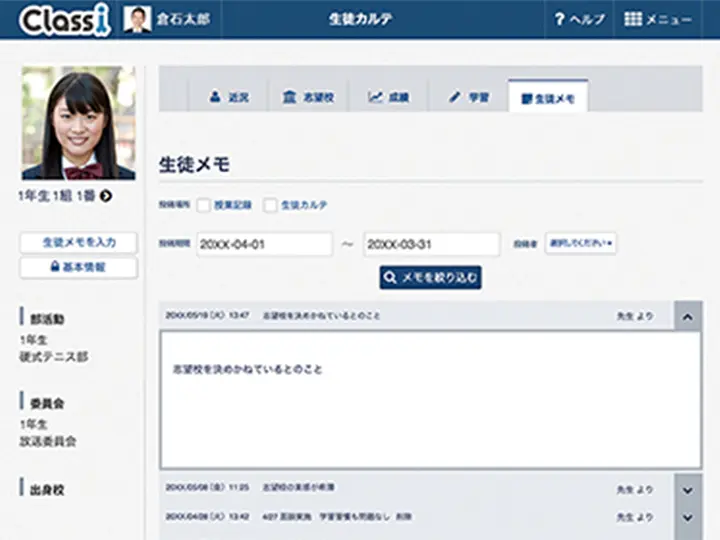Click the student profile photo
The height and width of the screenshot is (540, 720).
click(x=78, y=123)
